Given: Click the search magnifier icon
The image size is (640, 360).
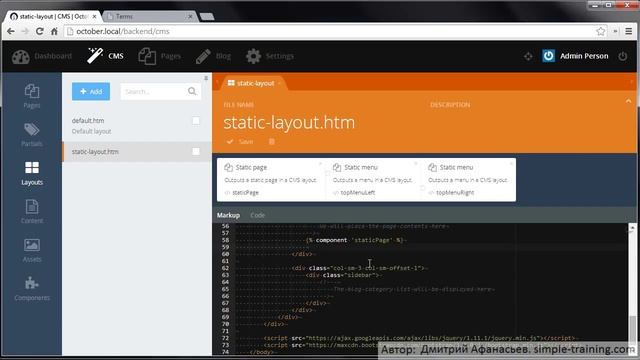Looking at the screenshot, I should click(192, 91).
